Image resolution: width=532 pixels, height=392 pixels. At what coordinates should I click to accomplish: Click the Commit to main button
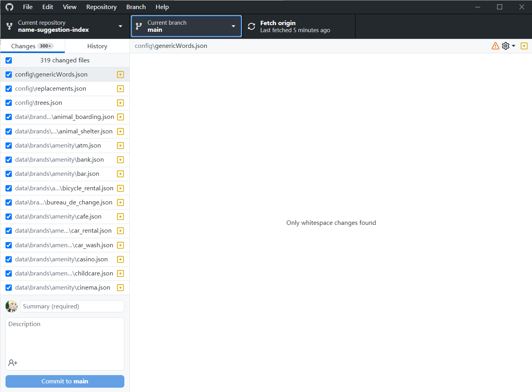[65, 381]
